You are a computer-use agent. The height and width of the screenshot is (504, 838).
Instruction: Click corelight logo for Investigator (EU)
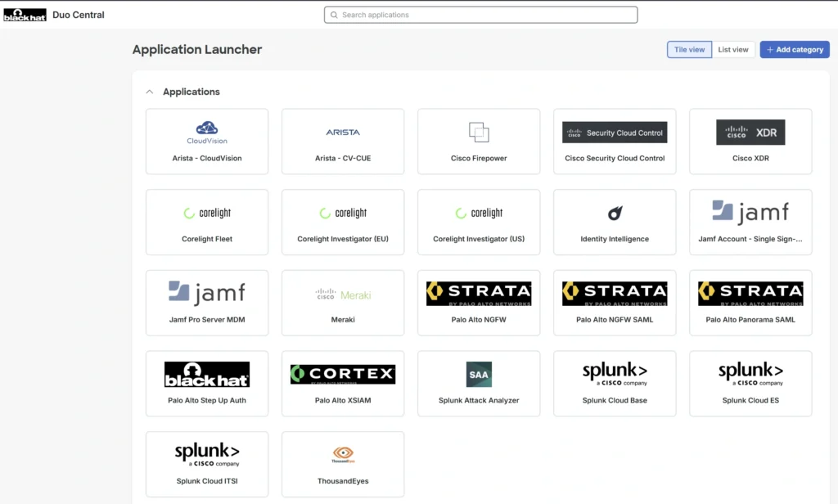click(x=343, y=213)
